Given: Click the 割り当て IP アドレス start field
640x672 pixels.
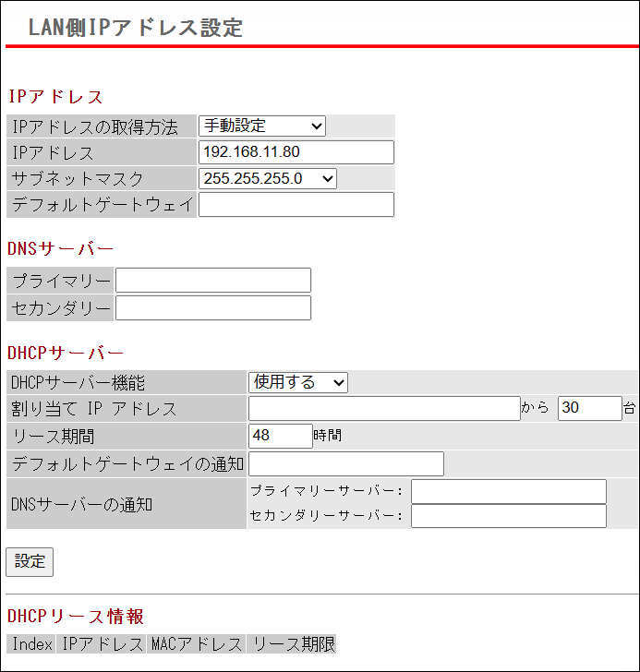Looking at the screenshot, I should [384, 408].
